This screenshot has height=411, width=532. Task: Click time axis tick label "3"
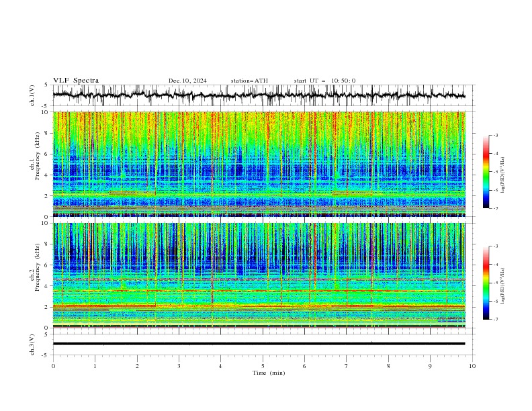tap(179, 366)
